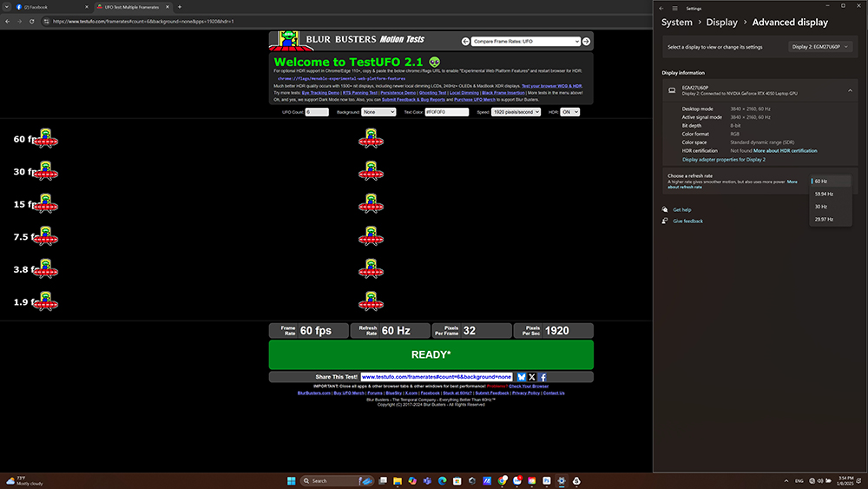This screenshot has height=489, width=868.
Task: Click Purchase UFO Merch link
Action: coord(475,100)
